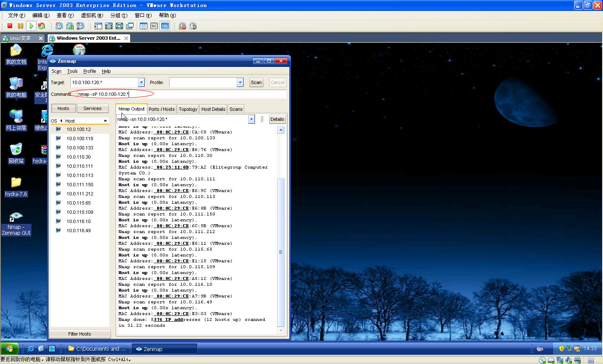603x364 pixels.
Task: Switch to Scans tab
Action: (236, 109)
